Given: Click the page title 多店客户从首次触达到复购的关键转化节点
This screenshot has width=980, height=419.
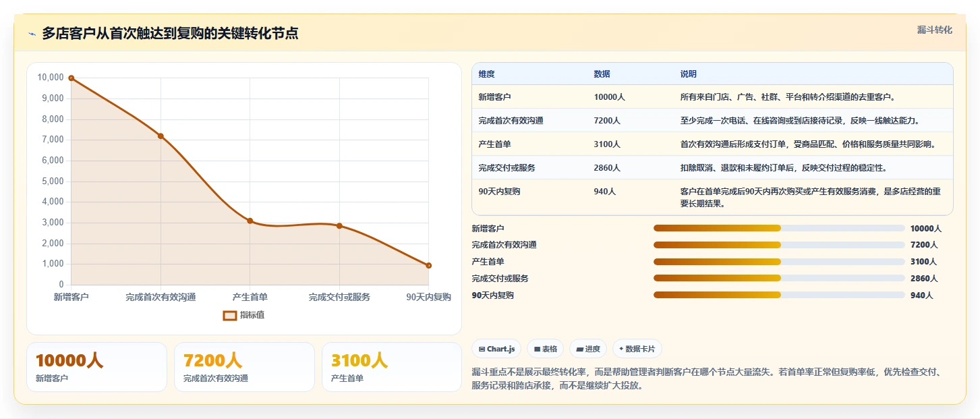Looking at the screenshot, I should pyautogui.click(x=170, y=33).
